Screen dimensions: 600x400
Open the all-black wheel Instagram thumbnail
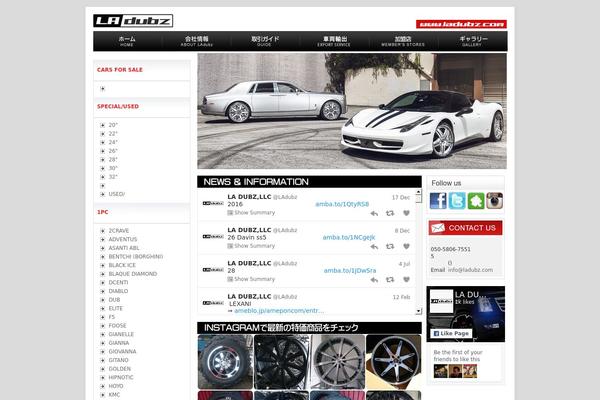click(x=281, y=362)
